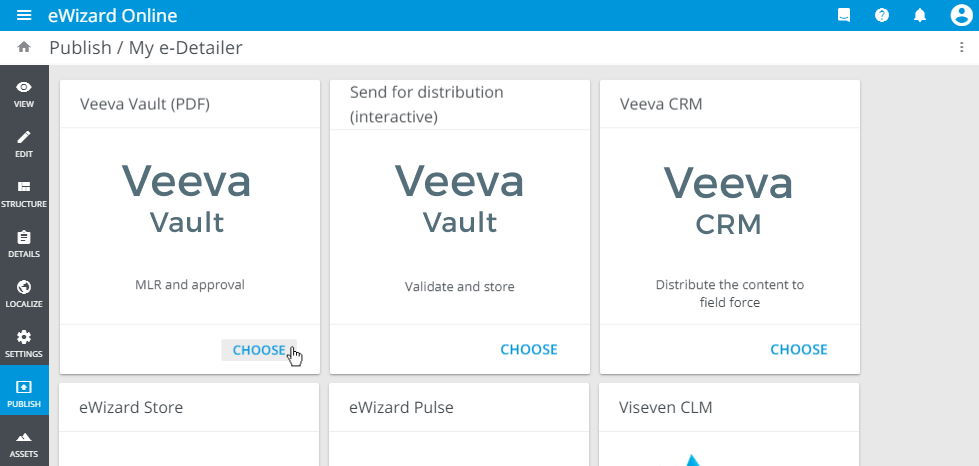Expand the three-dot more options menu
Image resolution: width=979 pixels, height=466 pixels.
pos(962,47)
